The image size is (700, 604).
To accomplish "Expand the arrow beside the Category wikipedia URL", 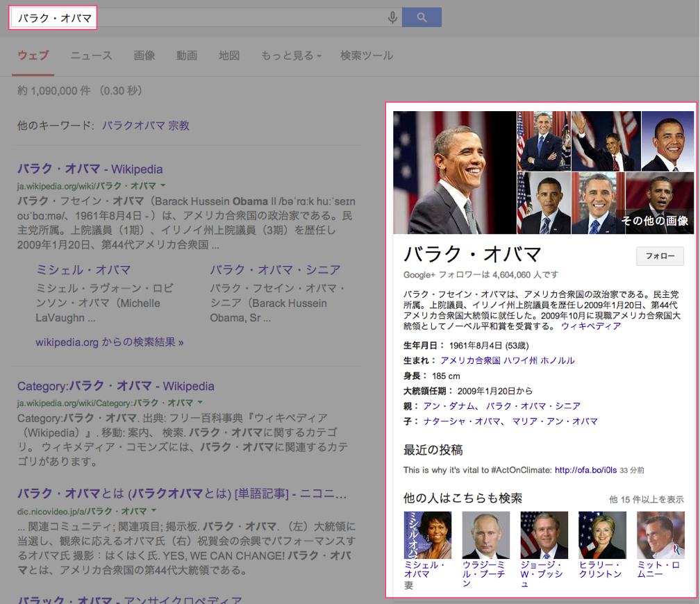I will 200,403.
